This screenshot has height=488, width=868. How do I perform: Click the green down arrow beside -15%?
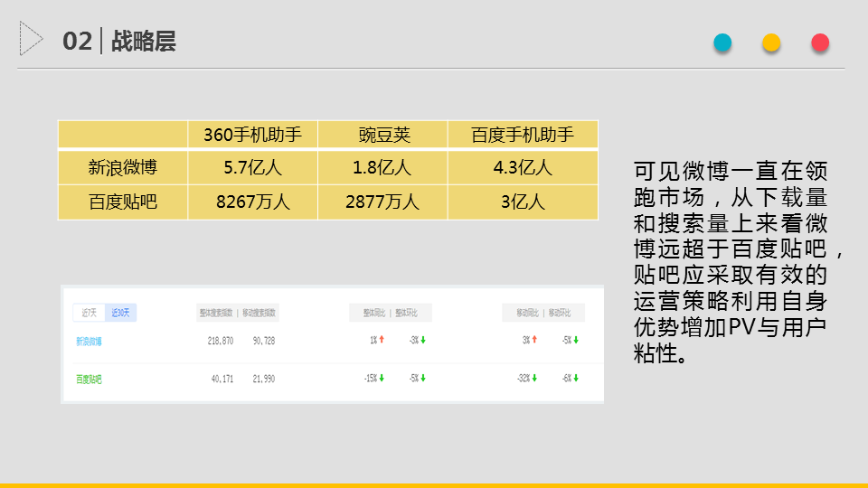pos(382,379)
